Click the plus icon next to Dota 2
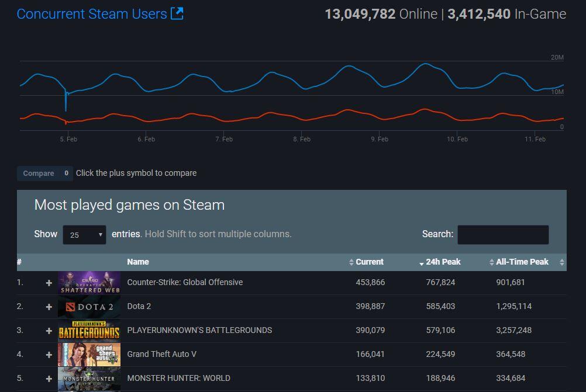 pos(49,307)
